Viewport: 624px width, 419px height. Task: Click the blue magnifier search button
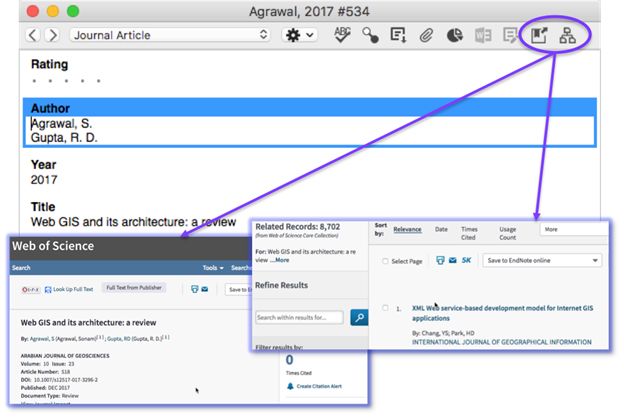359,318
